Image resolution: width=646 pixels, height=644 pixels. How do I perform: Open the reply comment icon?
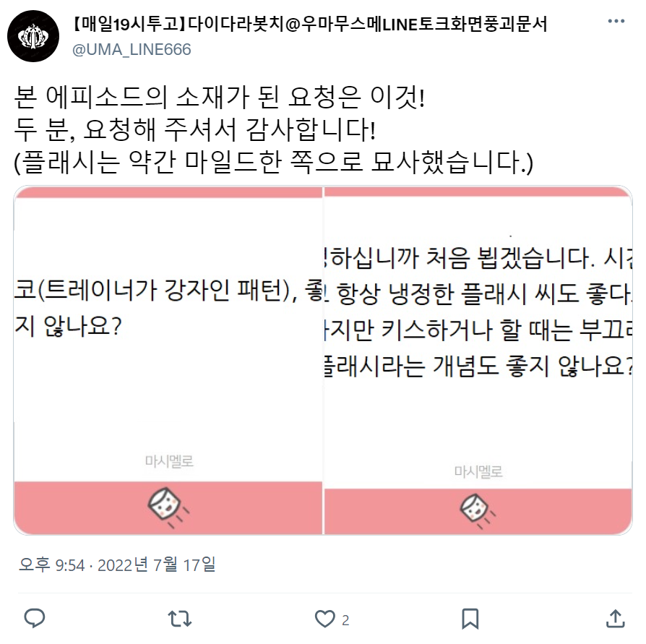pyautogui.click(x=35, y=619)
